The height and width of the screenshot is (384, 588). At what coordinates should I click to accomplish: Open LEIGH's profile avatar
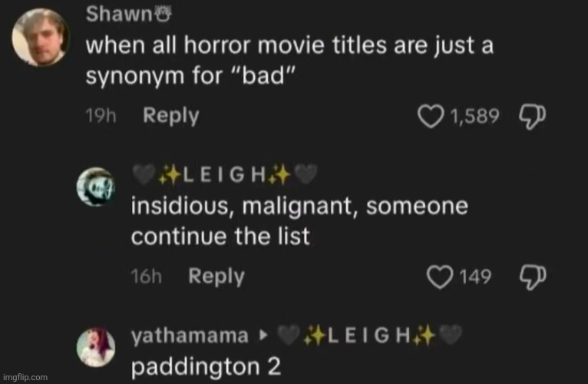(96, 187)
